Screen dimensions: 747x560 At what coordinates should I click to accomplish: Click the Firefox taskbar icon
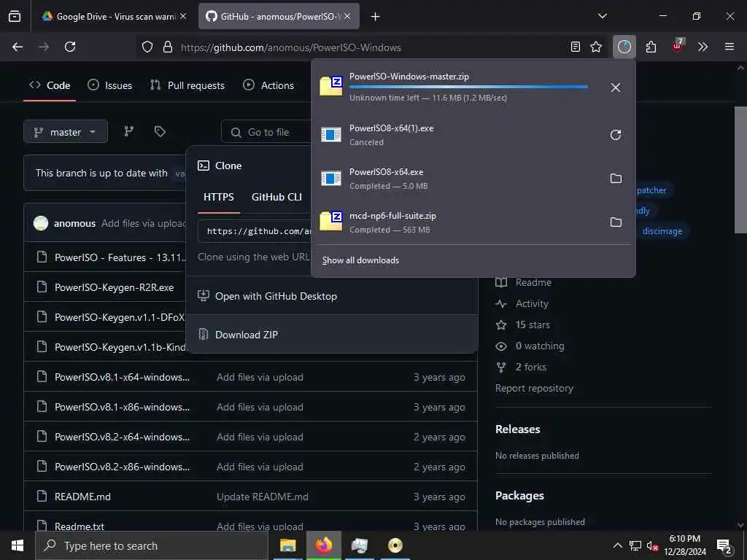323,545
